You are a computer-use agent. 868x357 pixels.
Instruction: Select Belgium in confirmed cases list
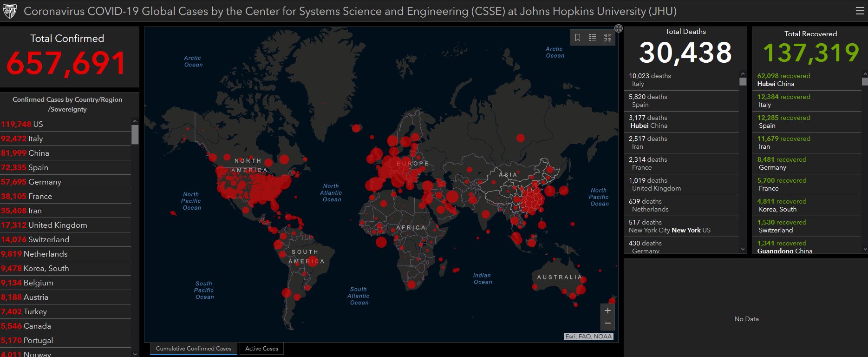[x=65, y=283]
